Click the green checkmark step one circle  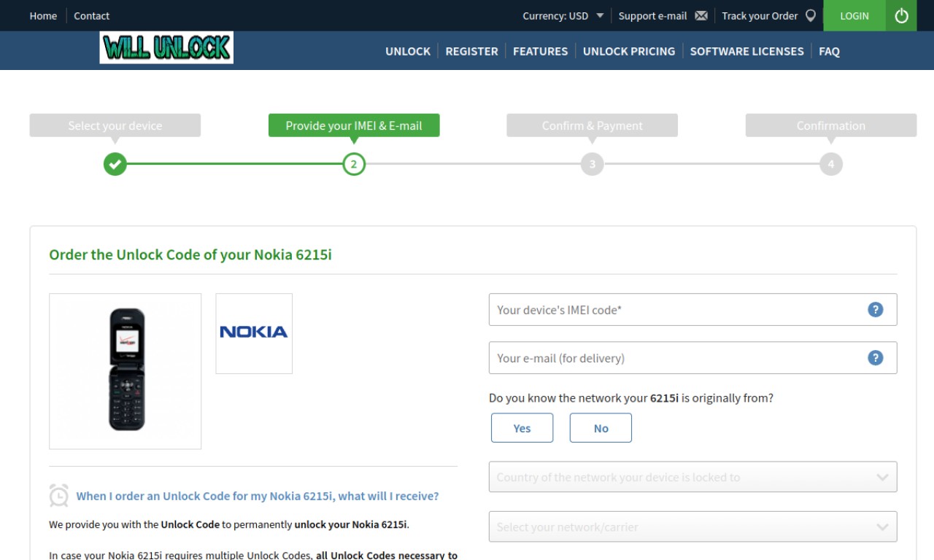point(115,164)
